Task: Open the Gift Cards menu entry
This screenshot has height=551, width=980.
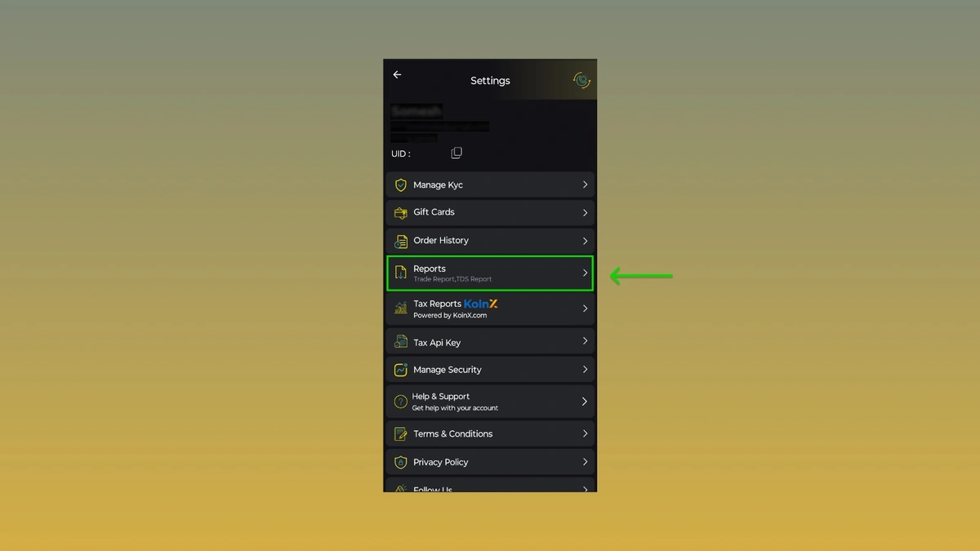Action: pos(490,212)
